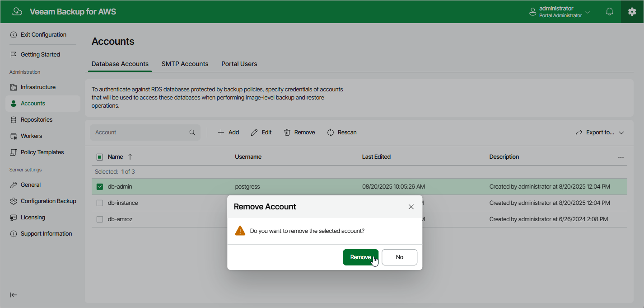Viewport: 644px width, 308px height.
Task: Click the Add plus icon
Action: click(221, 133)
